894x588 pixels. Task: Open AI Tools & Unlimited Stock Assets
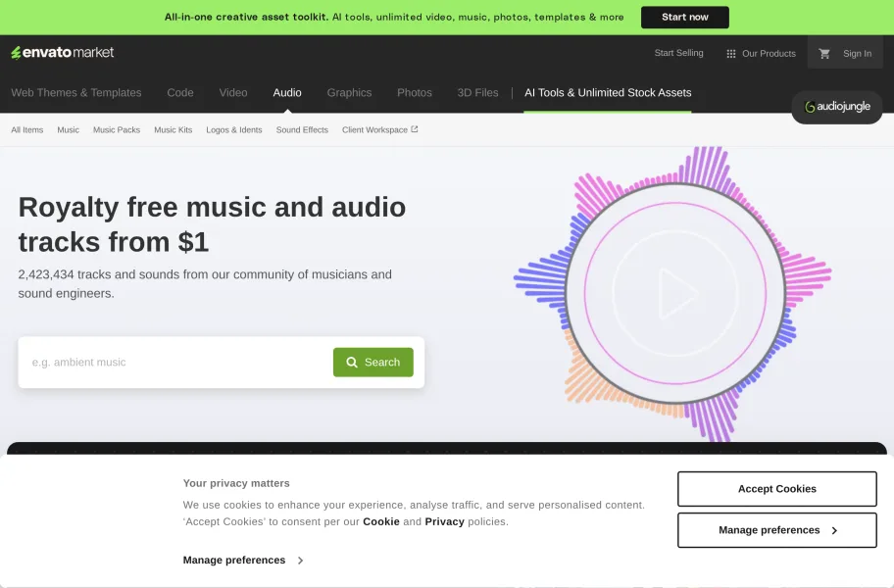(608, 92)
